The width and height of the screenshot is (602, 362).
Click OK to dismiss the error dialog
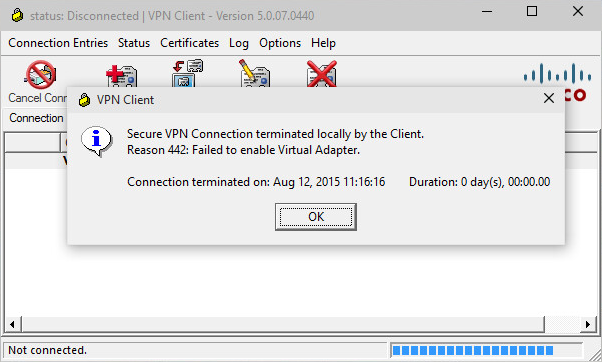click(316, 217)
